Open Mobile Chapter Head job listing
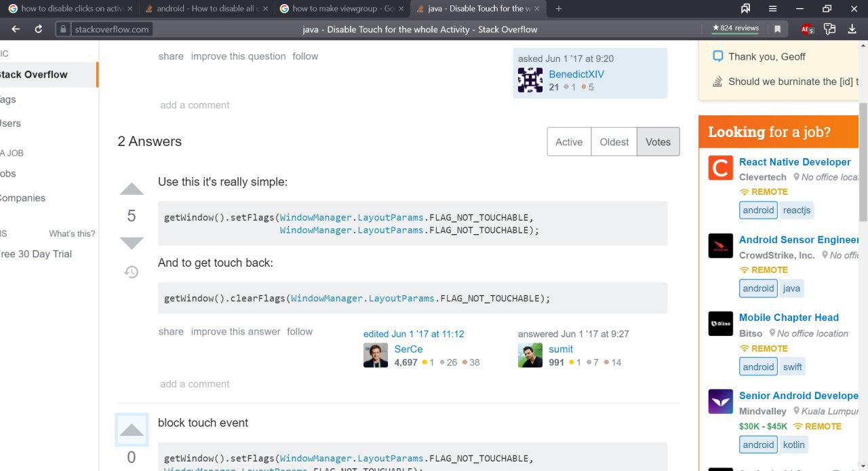 point(789,318)
